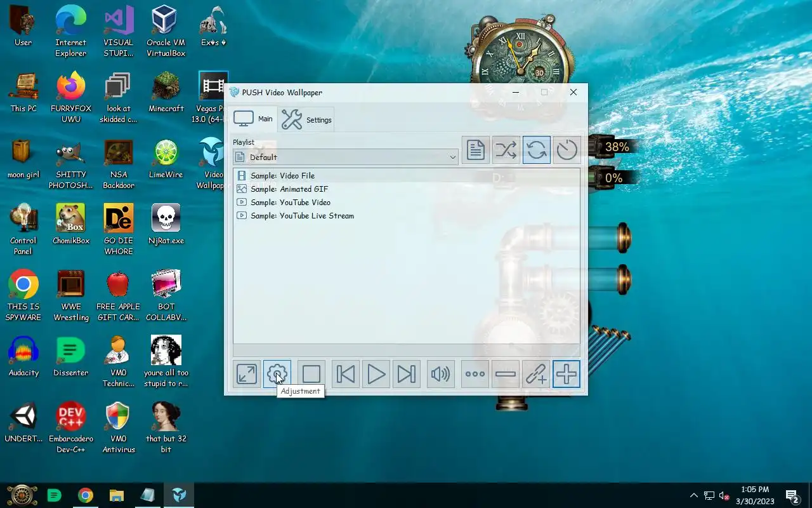Select Sample: Video File entry
812x508 pixels.
click(x=406, y=175)
